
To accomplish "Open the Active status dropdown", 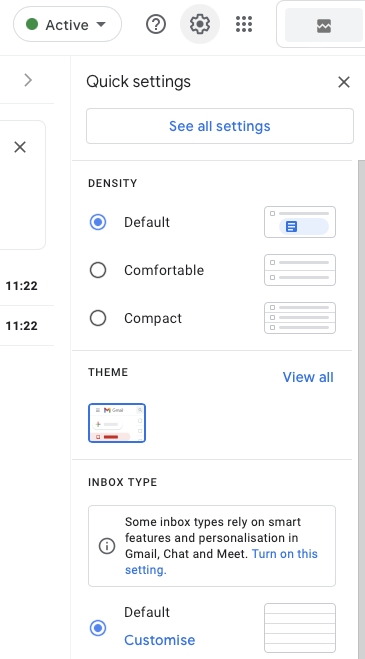I will [67, 24].
